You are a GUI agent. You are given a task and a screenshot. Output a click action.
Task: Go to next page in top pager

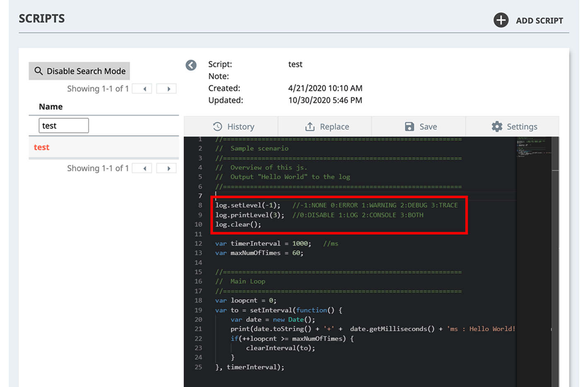166,89
